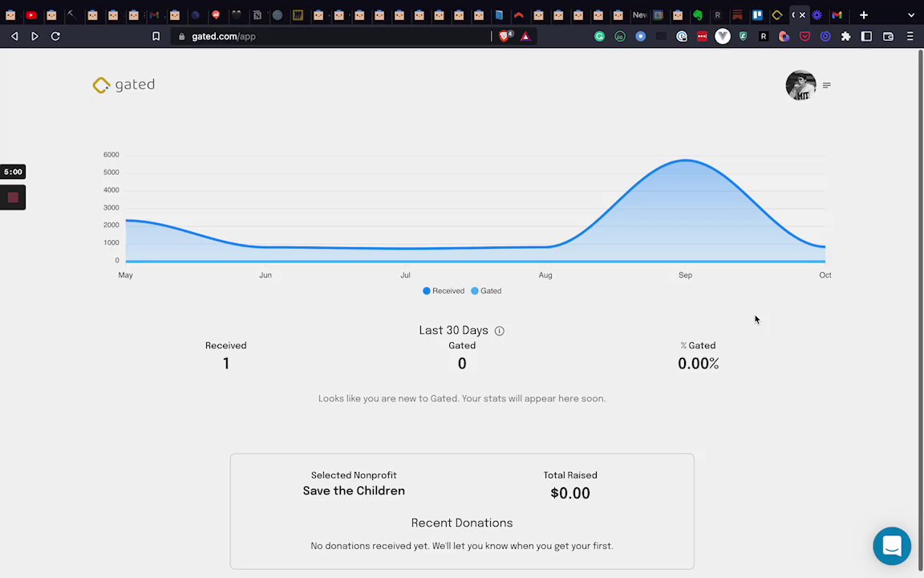Click the Recent Donations heading
Image resolution: width=924 pixels, height=578 pixels.
point(462,523)
